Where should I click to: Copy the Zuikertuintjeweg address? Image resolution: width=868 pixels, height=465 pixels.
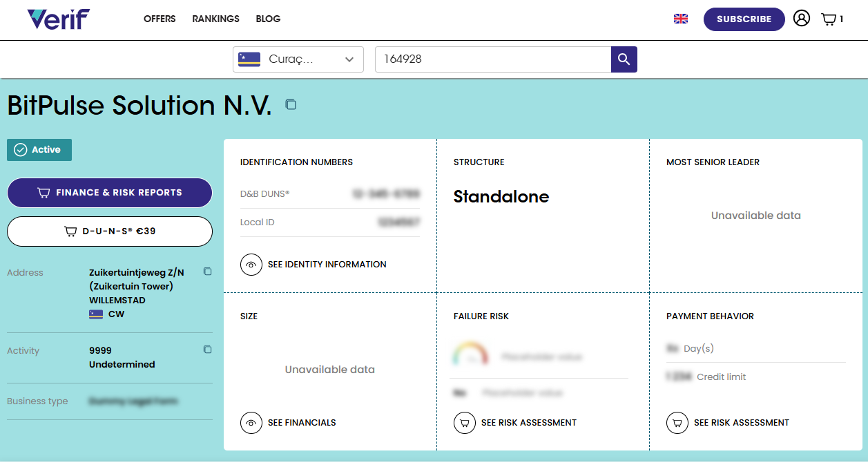(x=207, y=272)
